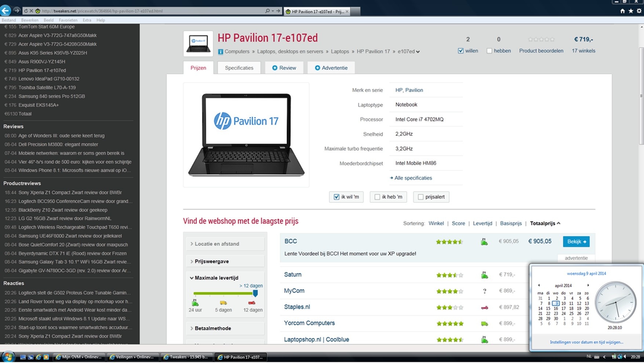Open the Favorieten menu
644x363 pixels.
point(68,20)
